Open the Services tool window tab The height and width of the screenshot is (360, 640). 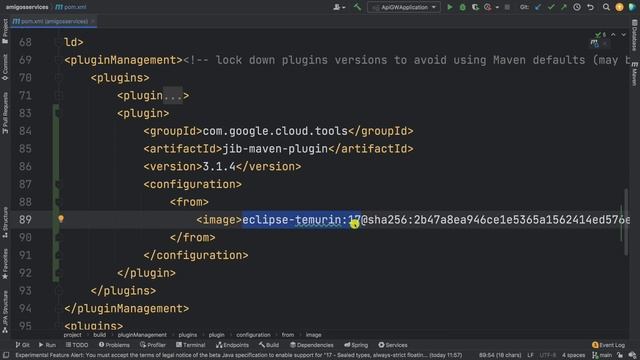coord(393,345)
